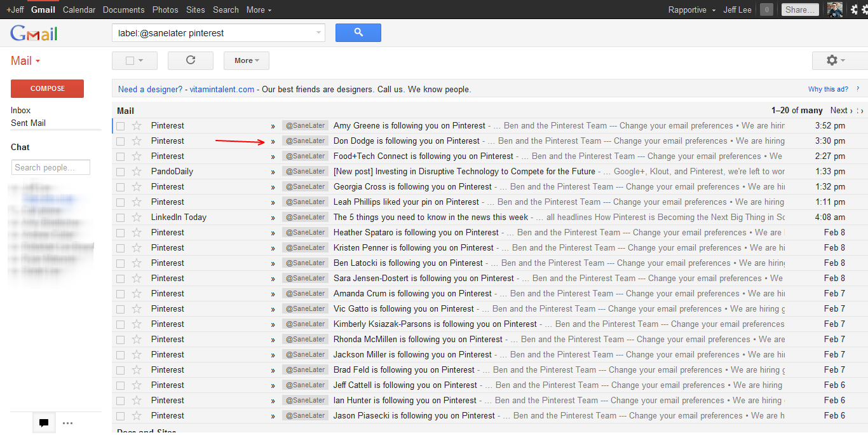This screenshot has width=868, height=435.
Task: Open the profile avatar in the top bar
Action: tap(835, 10)
